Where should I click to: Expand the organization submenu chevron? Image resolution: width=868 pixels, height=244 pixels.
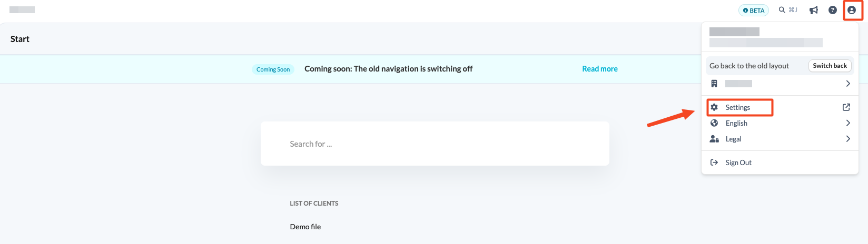848,84
